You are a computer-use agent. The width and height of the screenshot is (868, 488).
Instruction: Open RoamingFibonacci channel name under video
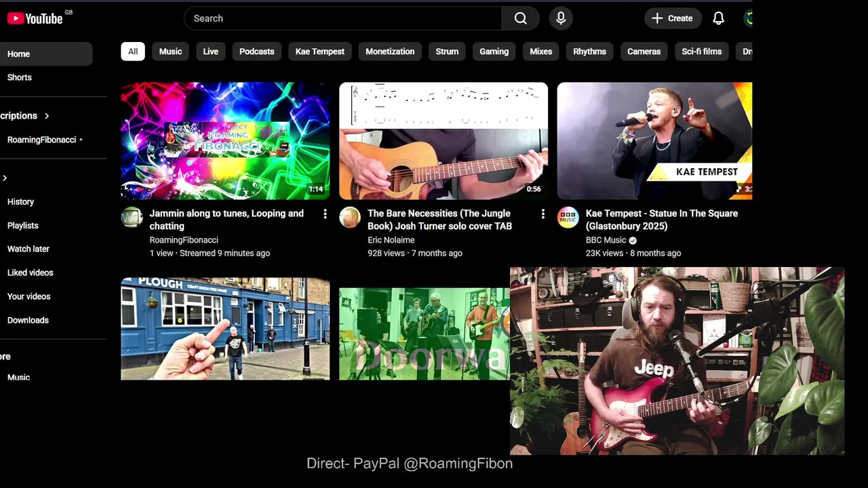point(184,240)
